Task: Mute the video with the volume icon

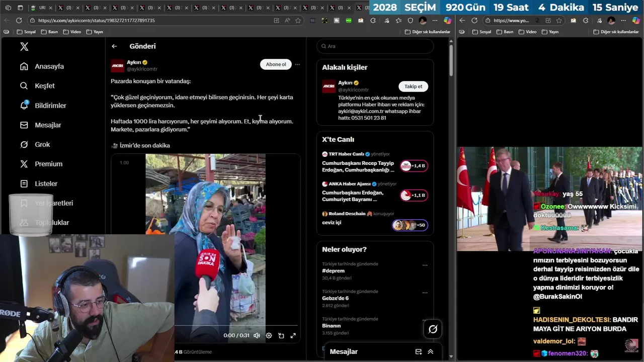Action: tap(257, 335)
